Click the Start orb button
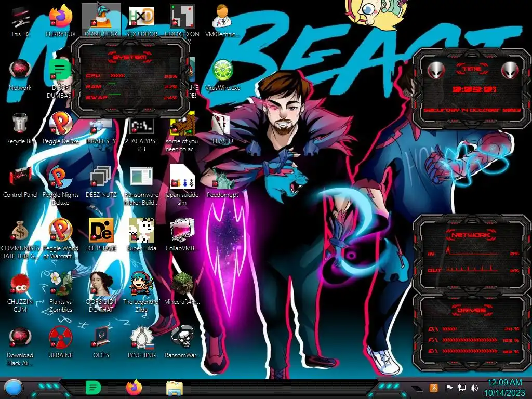 [13, 388]
